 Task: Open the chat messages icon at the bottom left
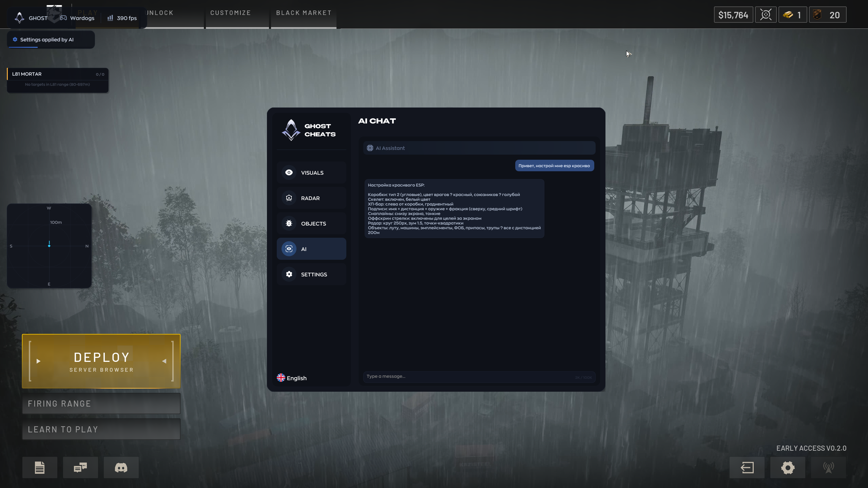click(x=80, y=467)
